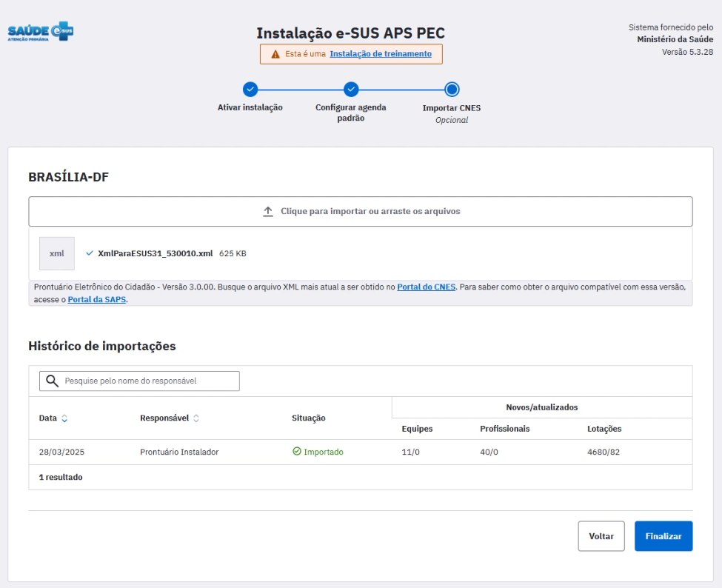722x588 pixels.
Task: Click the '625 KB' file size
Action: pyautogui.click(x=233, y=254)
